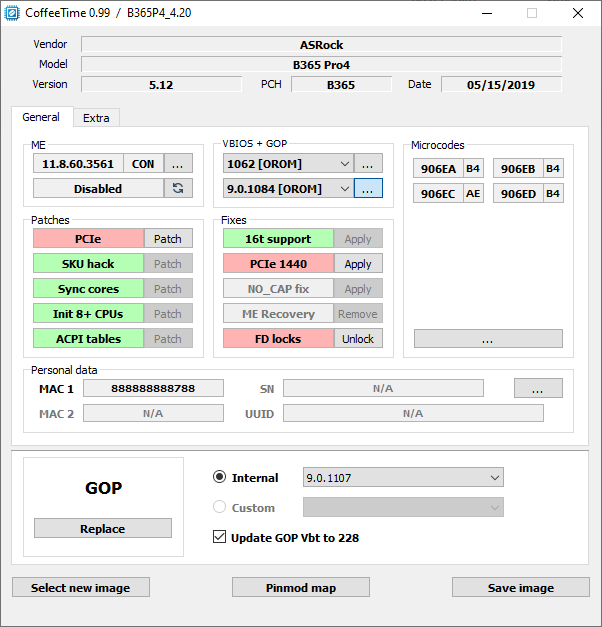This screenshot has width=602, height=627.
Task: Expand the 9.0.1084 [OROM] GOP dropdown
Action: click(344, 188)
